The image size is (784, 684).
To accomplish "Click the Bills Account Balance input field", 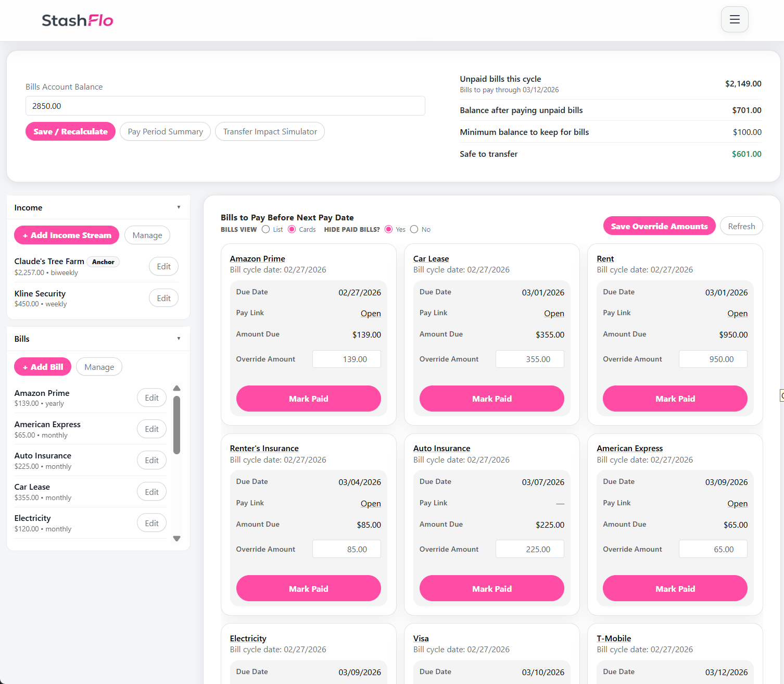I will click(x=225, y=106).
